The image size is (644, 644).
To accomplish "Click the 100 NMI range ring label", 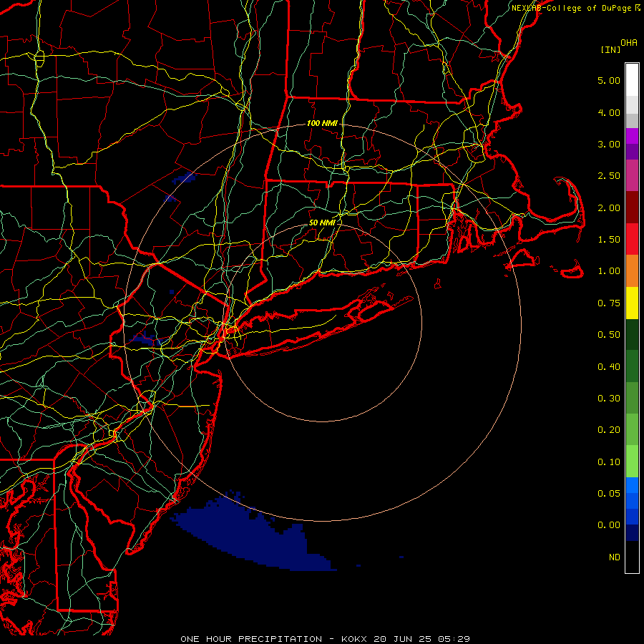I will pyautogui.click(x=322, y=123).
